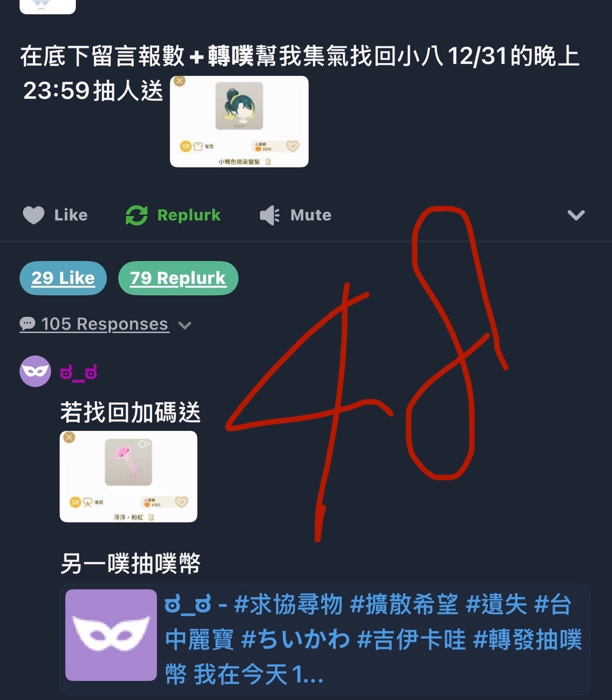Viewport: 612px width, 700px height.
Task: Tap the Mute speaker icon
Action: [270, 215]
